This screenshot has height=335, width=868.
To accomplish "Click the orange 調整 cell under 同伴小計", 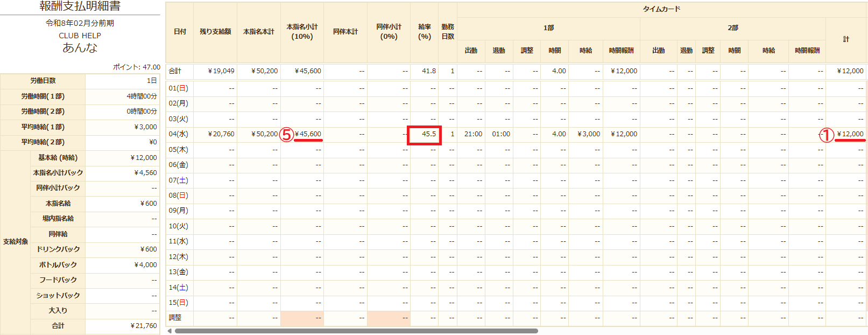I will click(389, 318).
